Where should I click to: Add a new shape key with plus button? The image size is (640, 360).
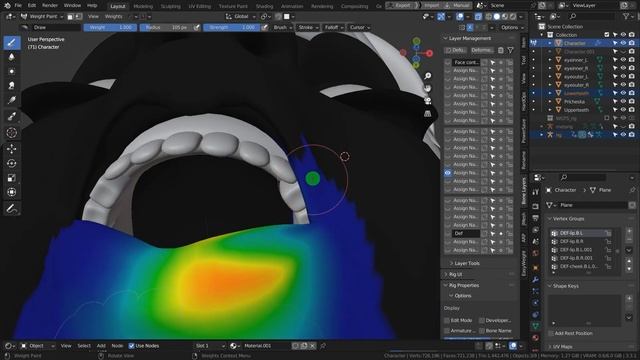point(629,298)
